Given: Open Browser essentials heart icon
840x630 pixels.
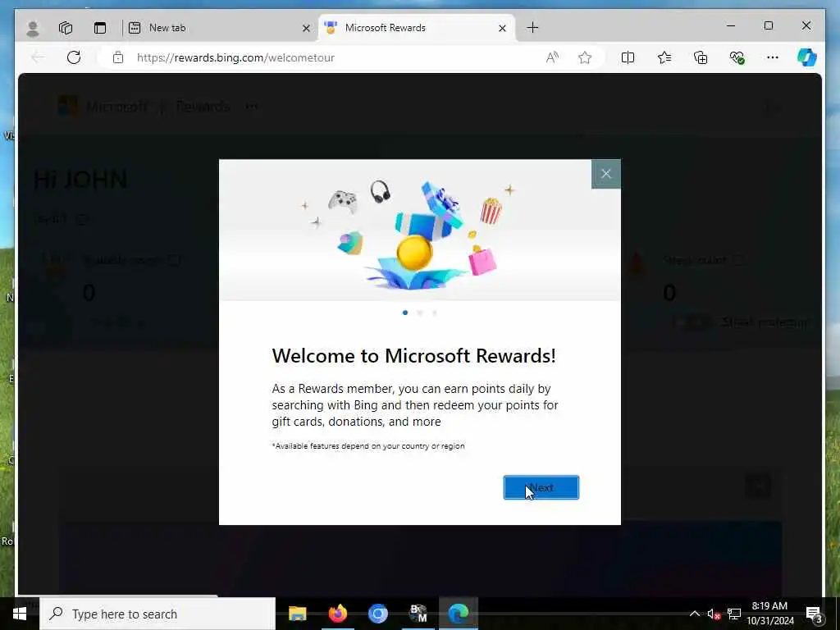Looking at the screenshot, I should click(737, 57).
